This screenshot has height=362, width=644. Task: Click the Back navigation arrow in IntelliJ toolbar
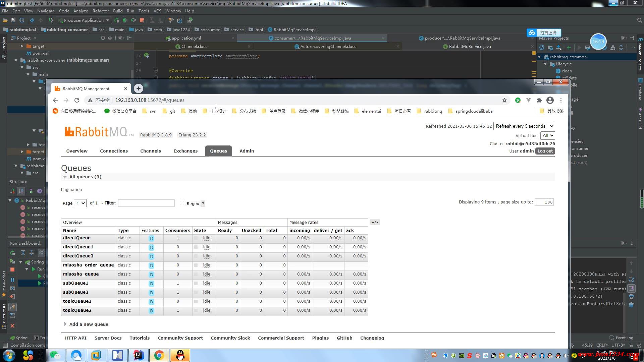pyautogui.click(x=32, y=20)
